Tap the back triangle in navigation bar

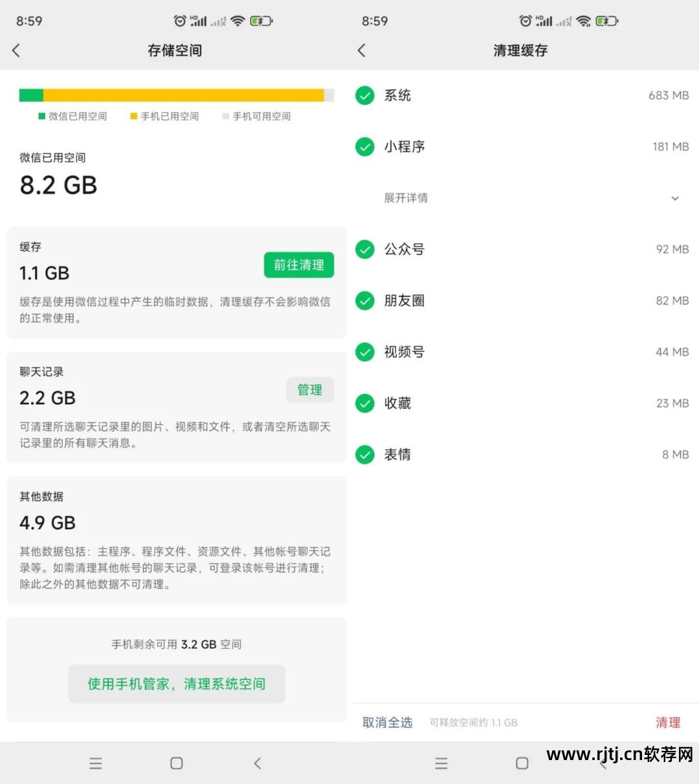click(256, 763)
